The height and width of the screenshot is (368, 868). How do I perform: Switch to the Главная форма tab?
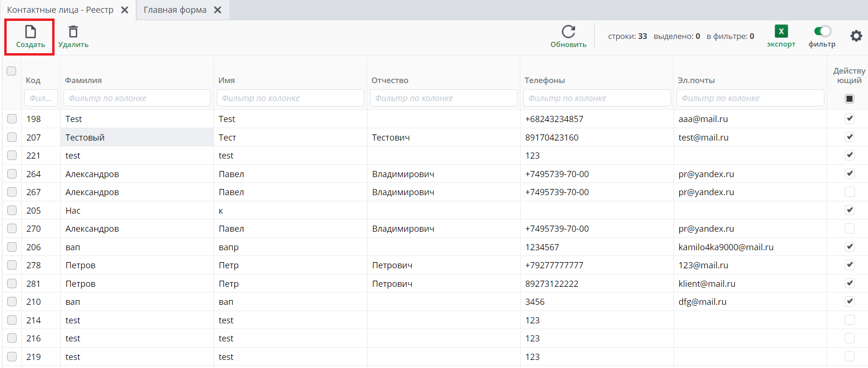pyautogui.click(x=175, y=10)
